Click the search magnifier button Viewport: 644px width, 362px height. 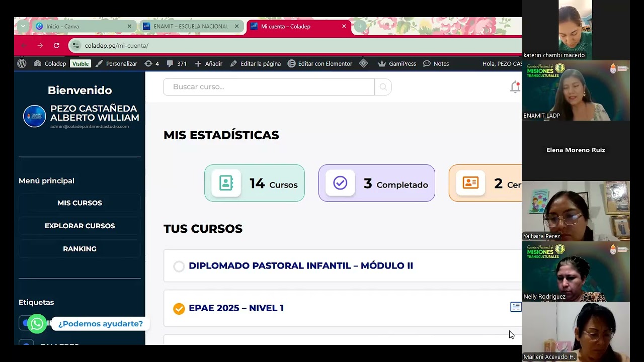[x=383, y=87]
